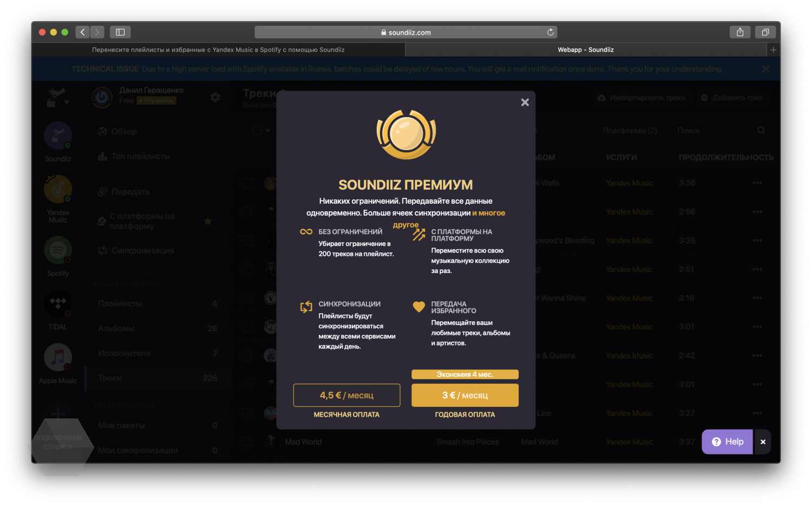This screenshot has height=505, width=812.
Task: Open the Safari share menu
Action: point(740,32)
